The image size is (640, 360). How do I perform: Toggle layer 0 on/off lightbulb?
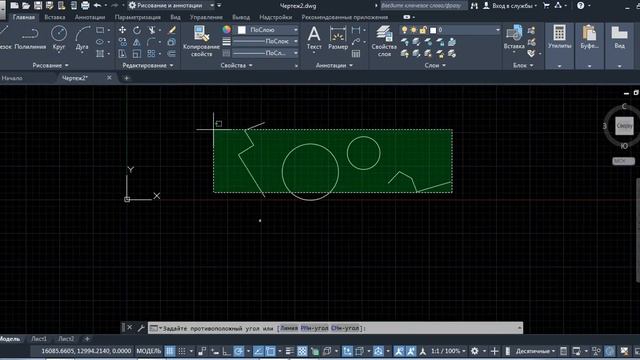coord(404,30)
